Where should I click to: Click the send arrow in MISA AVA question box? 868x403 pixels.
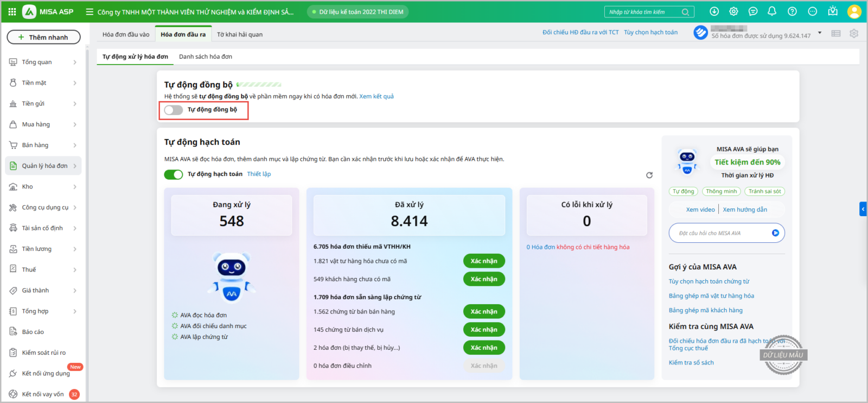(x=775, y=233)
